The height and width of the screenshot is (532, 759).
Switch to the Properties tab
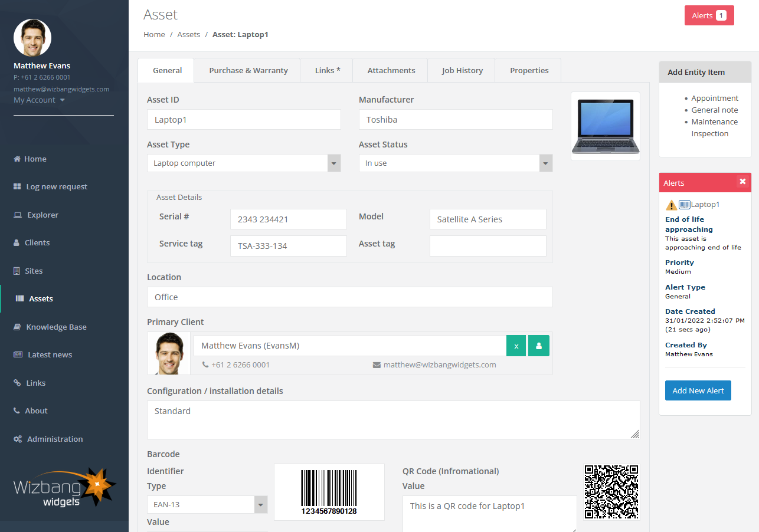tap(529, 70)
